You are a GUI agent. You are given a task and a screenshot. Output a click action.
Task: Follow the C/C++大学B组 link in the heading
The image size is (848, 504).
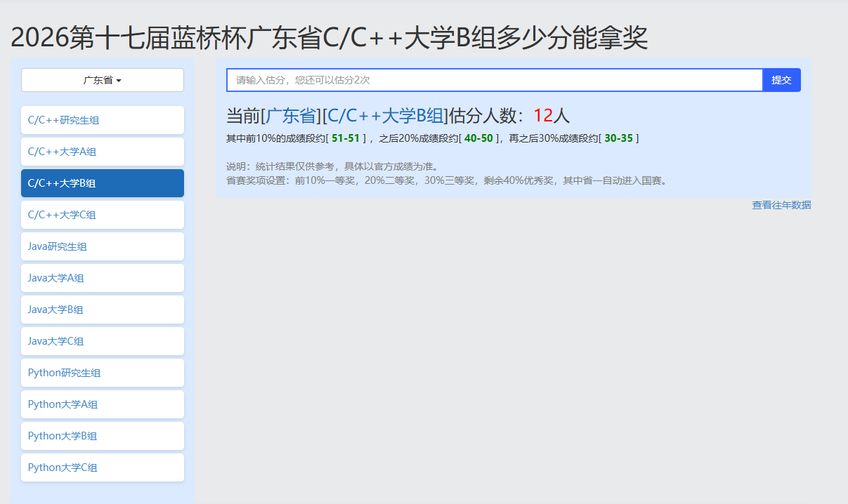pos(385,116)
